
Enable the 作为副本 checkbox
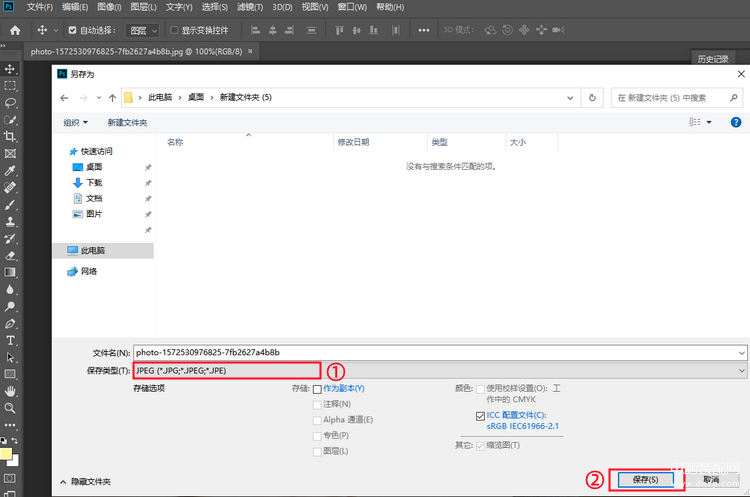317,389
